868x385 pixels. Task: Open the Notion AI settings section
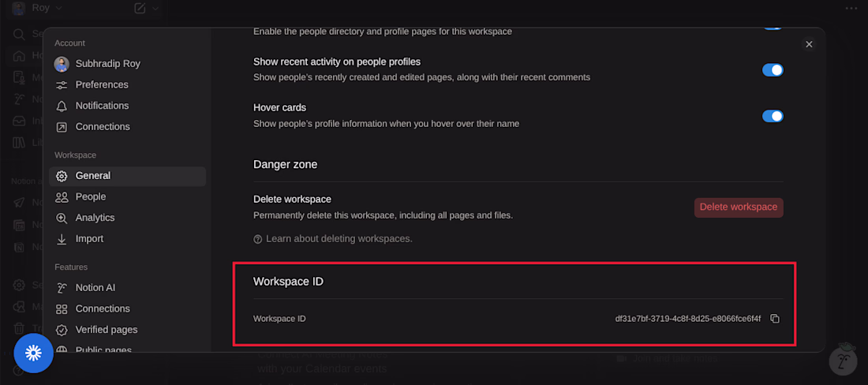[95, 288]
